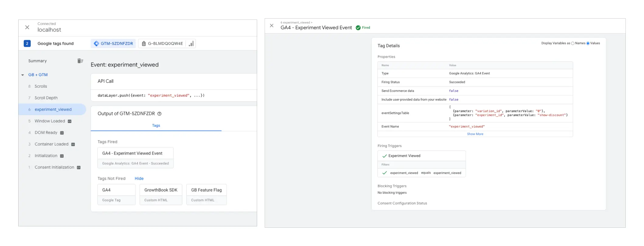The image size is (644, 246).
Task: Open the Summary view
Action: point(37,61)
